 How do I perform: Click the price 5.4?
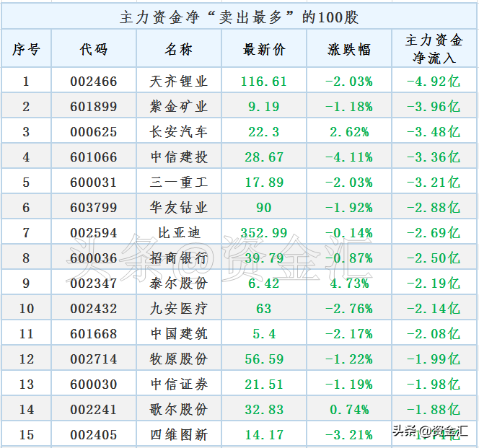click(264, 334)
